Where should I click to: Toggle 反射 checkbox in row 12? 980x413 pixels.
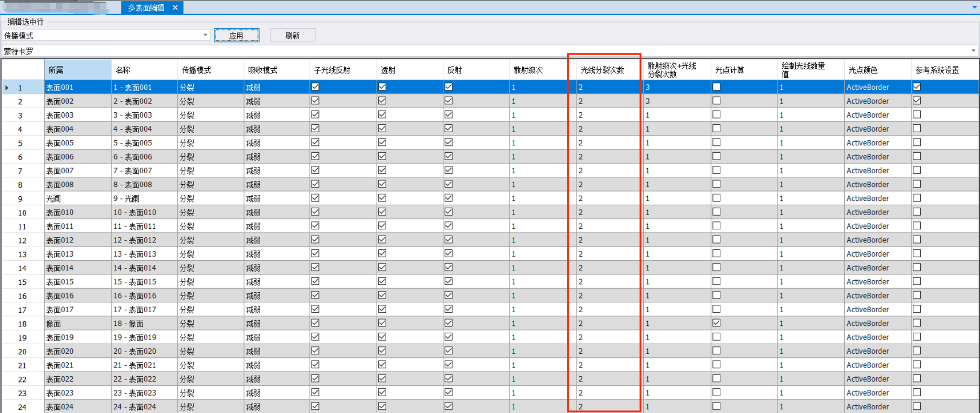449,240
